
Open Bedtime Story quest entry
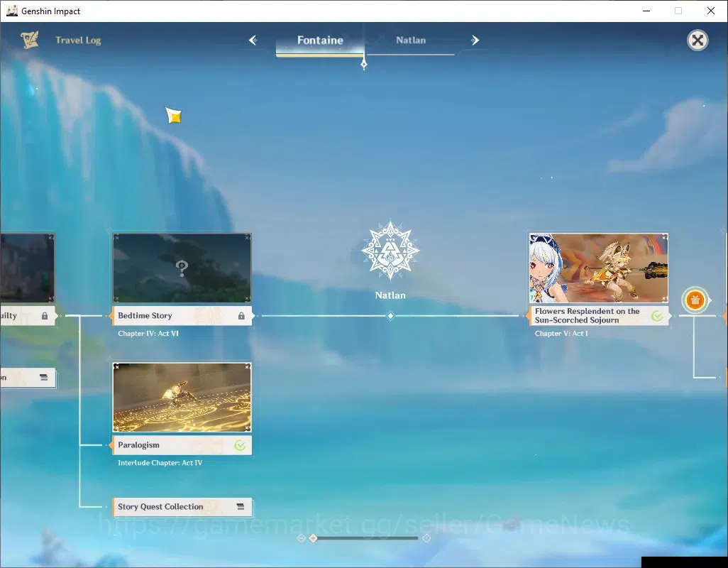[182, 316]
